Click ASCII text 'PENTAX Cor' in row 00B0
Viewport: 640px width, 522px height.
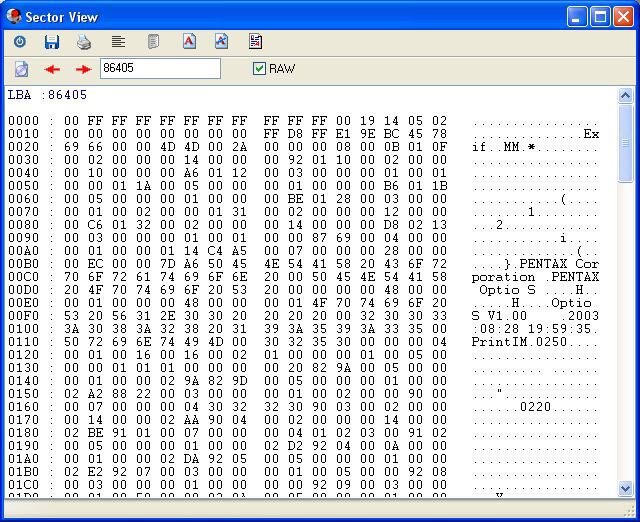[559, 264]
